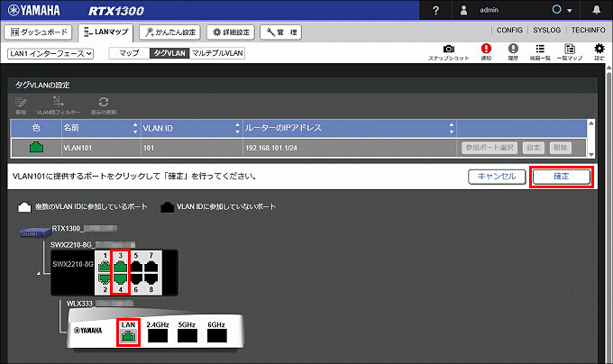Open the notification bell icon

596,10
